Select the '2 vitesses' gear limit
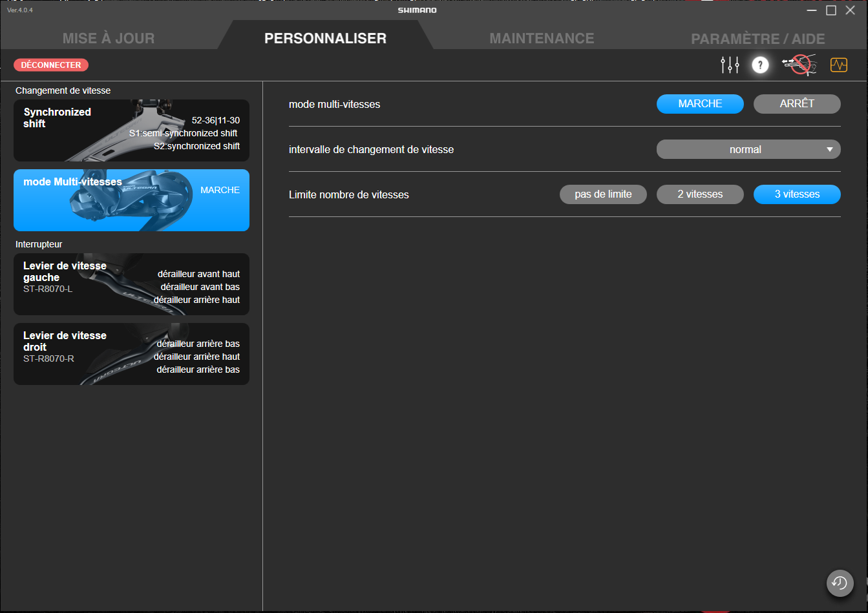This screenshot has height=613, width=868. [700, 194]
